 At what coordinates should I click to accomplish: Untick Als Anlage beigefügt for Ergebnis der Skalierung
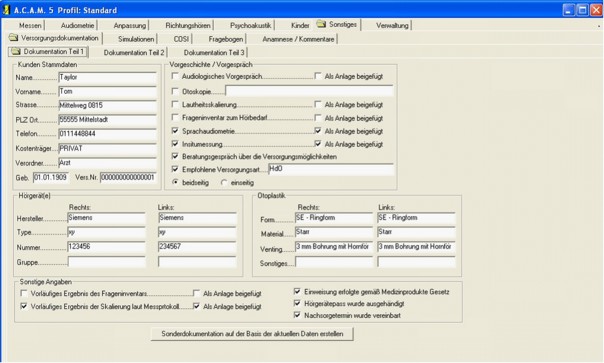pyautogui.click(x=196, y=306)
